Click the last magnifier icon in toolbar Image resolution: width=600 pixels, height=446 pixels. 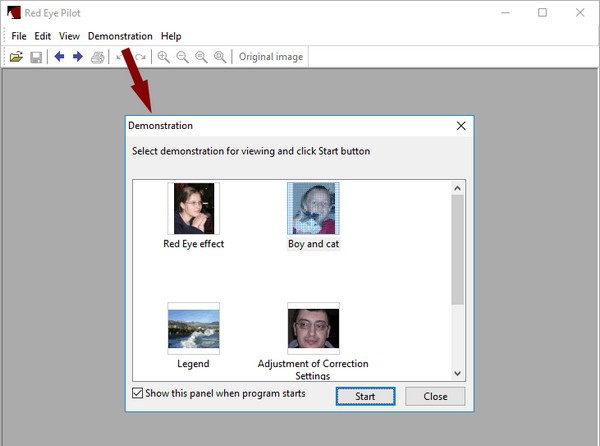tap(220, 57)
